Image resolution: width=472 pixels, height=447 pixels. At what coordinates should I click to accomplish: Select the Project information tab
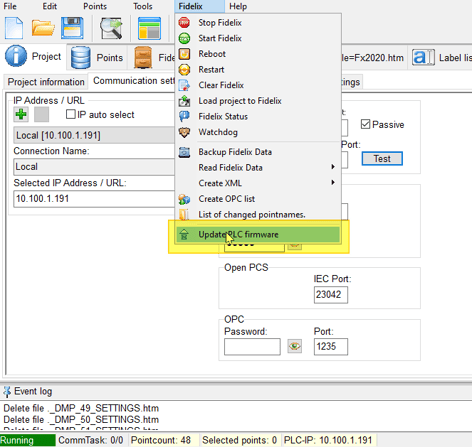[x=46, y=82]
